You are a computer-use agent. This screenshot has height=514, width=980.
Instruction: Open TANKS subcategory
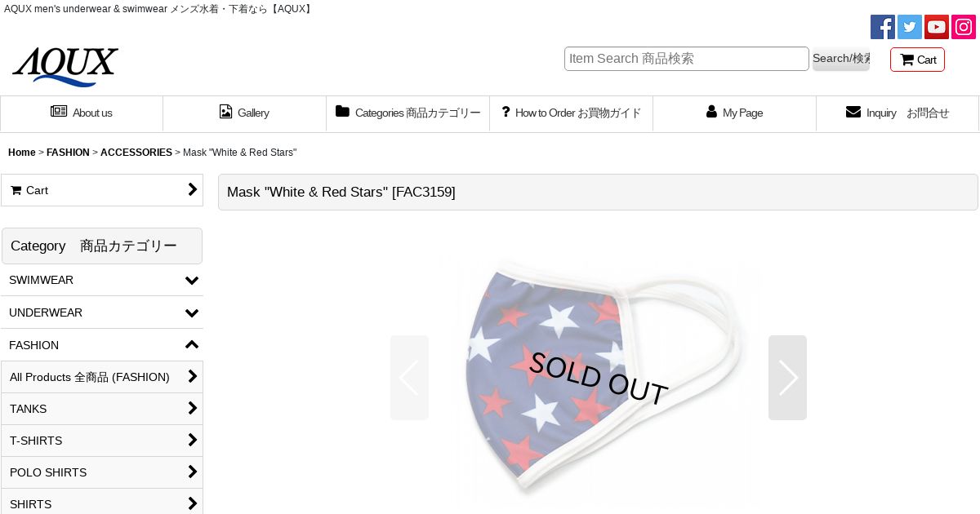click(x=102, y=409)
